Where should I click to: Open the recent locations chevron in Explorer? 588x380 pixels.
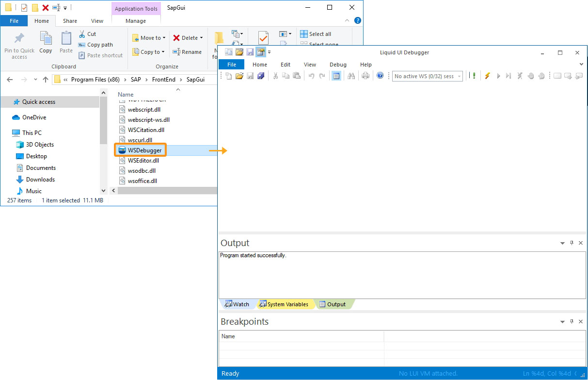(36, 80)
